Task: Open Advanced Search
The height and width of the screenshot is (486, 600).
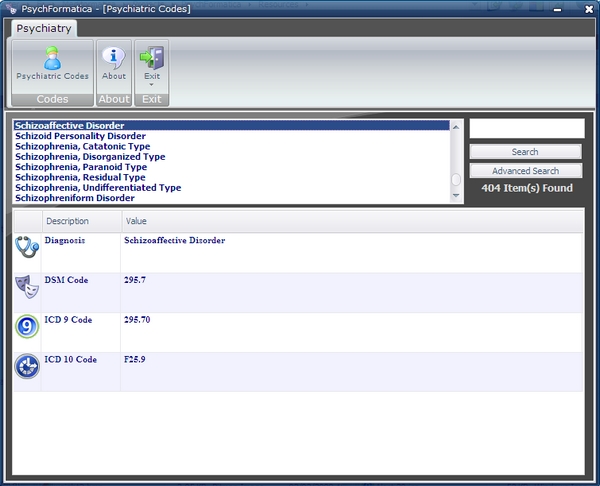Action: (x=525, y=171)
